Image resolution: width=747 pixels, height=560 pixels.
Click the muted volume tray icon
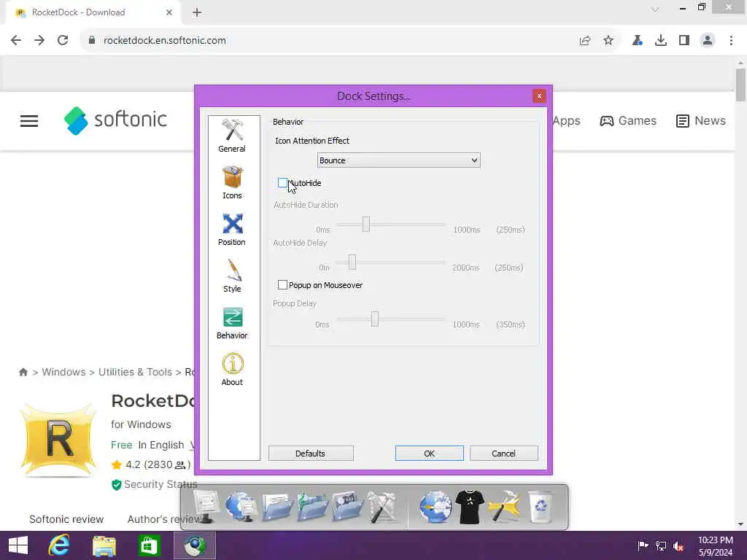[x=678, y=546]
